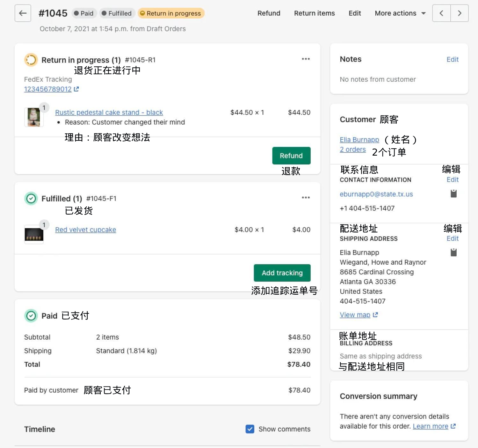
Task: Open Learn more about conversion details
Action: point(431,426)
